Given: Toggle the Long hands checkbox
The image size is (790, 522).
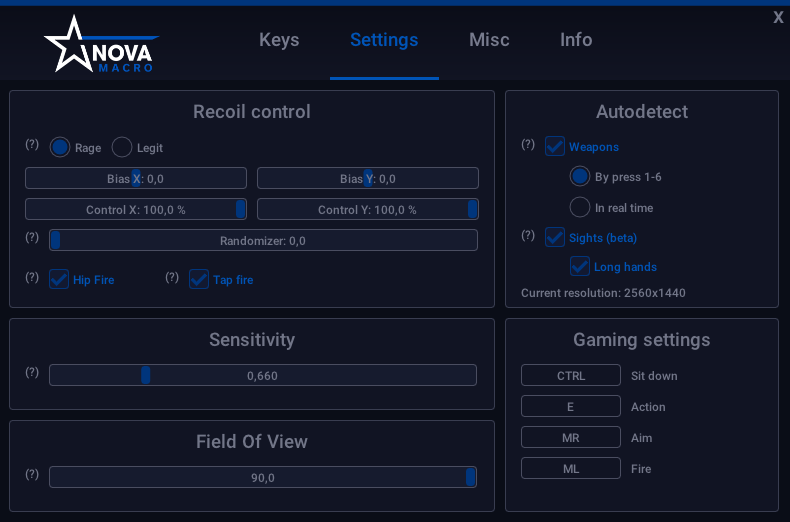Looking at the screenshot, I should [x=579, y=267].
